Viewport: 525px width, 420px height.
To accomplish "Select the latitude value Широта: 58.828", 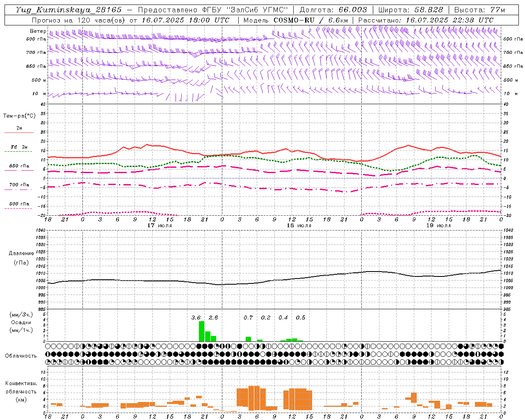I will 411,10.
